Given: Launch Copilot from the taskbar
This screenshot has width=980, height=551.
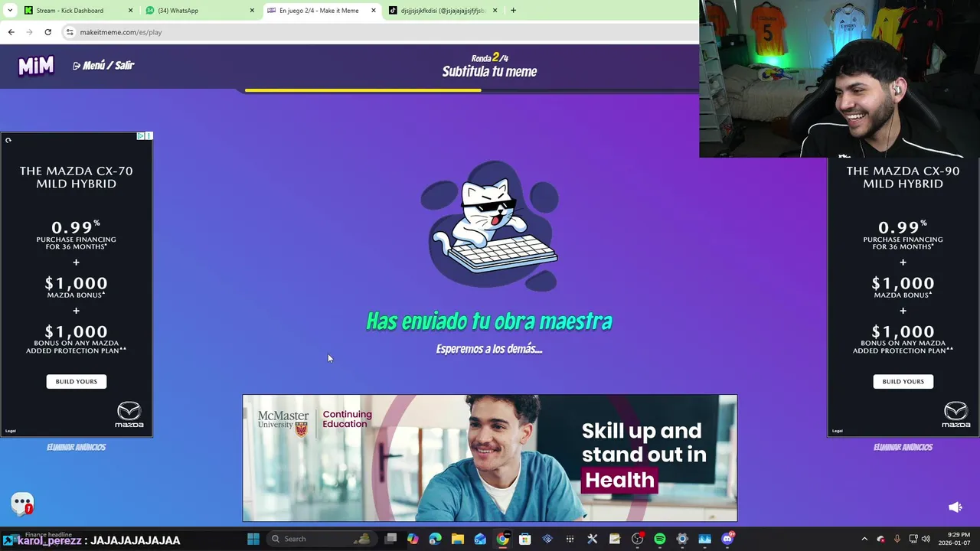Looking at the screenshot, I should click(x=413, y=539).
